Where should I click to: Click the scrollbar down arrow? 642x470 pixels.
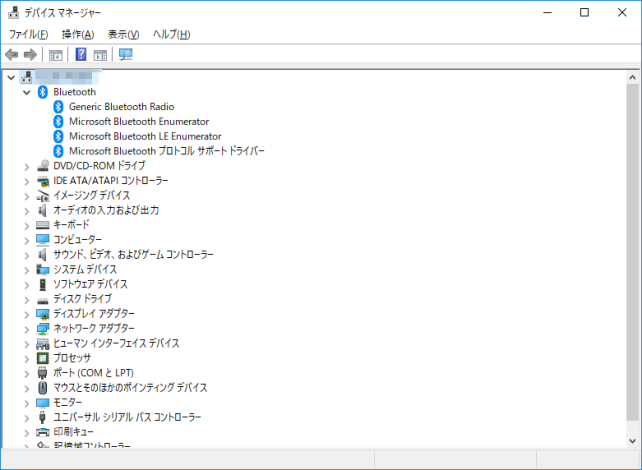[633, 441]
